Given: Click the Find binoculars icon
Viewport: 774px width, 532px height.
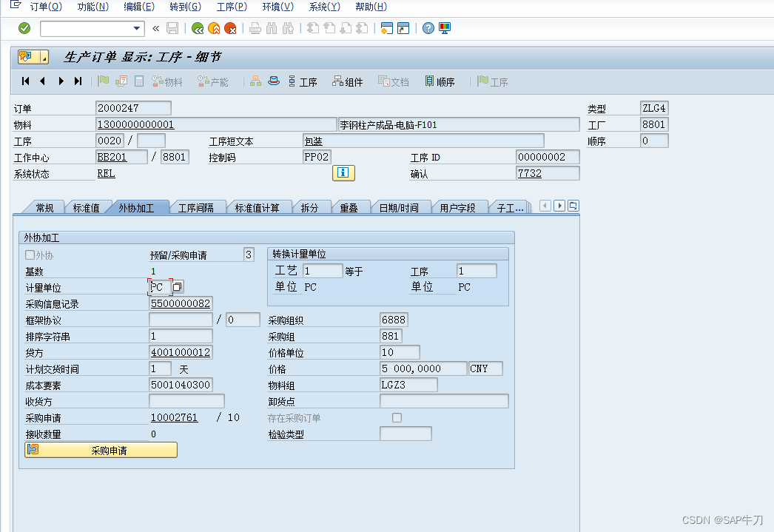Looking at the screenshot, I should (x=272, y=28).
